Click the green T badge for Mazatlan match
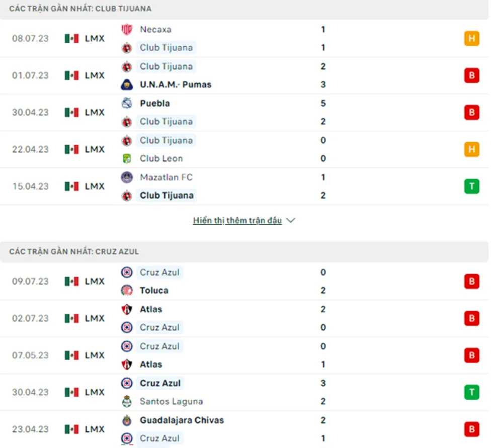 [x=471, y=187]
